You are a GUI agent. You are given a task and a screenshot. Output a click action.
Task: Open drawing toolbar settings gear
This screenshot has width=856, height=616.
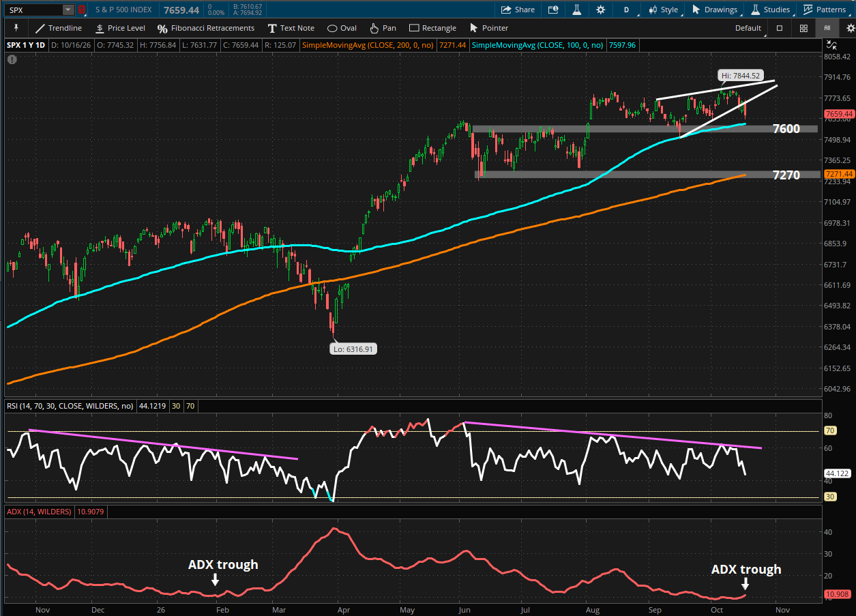(851, 28)
